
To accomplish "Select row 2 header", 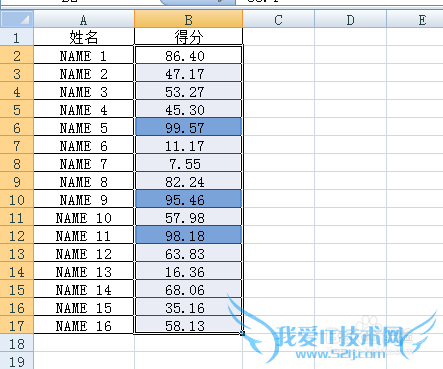I will [x=17, y=55].
